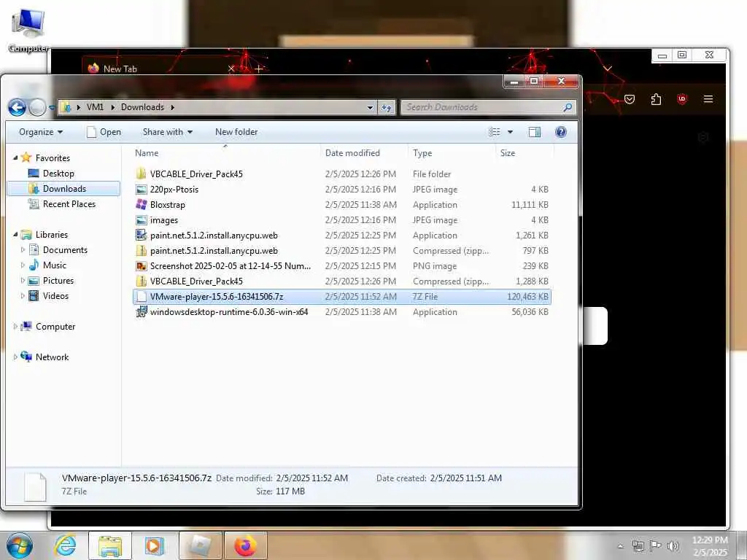Click the Firefox taskbar icon
The height and width of the screenshot is (560, 747).
(x=245, y=545)
